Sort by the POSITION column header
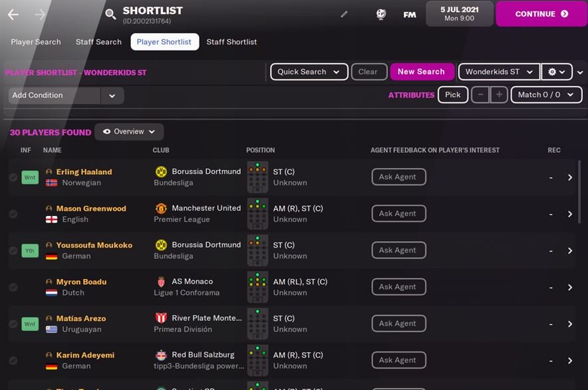 pos(260,150)
